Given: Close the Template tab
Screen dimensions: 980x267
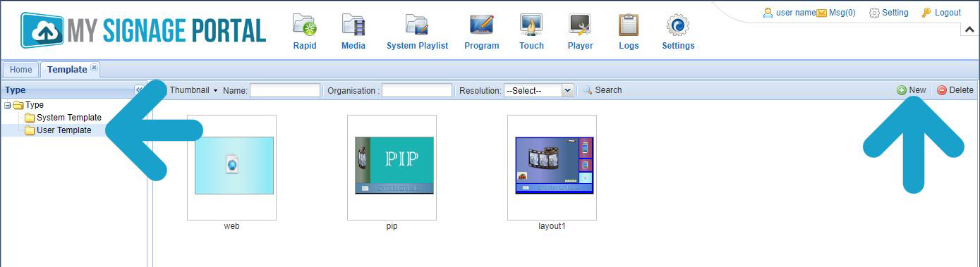Looking at the screenshot, I should [95, 68].
